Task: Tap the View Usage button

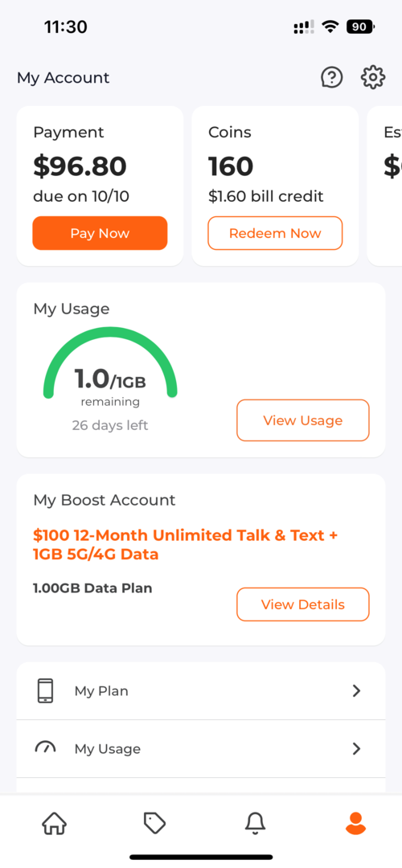Action: (x=303, y=420)
